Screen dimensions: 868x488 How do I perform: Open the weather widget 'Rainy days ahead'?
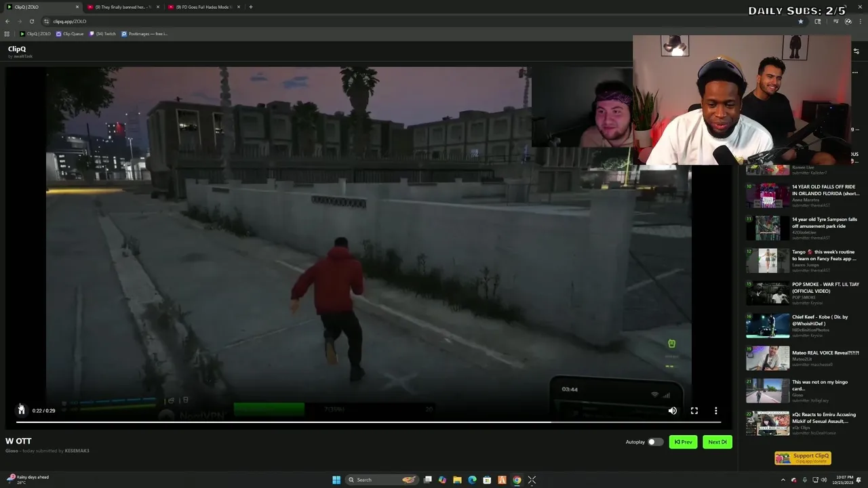click(x=27, y=479)
